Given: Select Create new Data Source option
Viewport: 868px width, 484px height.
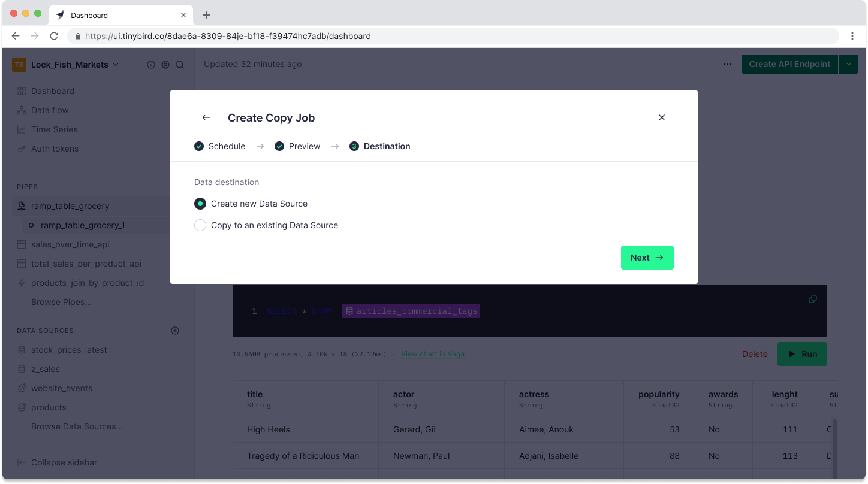Looking at the screenshot, I should pos(200,204).
